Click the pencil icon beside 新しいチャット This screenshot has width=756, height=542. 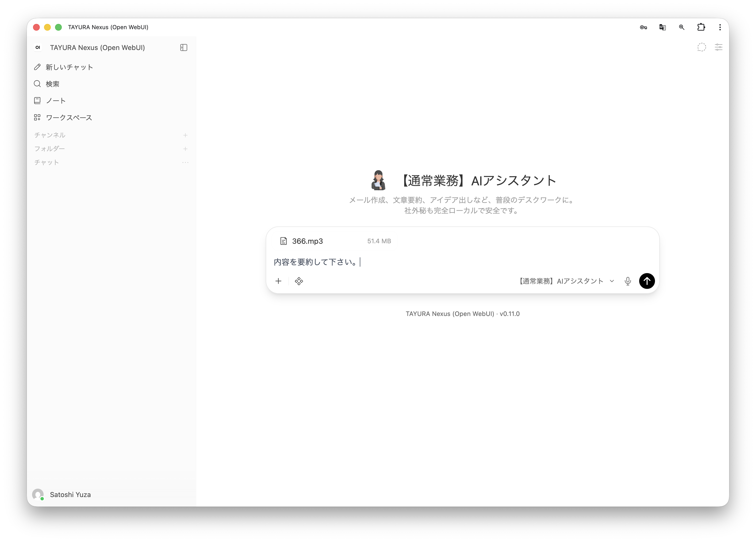pyautogui.click(x=37, y=67)
